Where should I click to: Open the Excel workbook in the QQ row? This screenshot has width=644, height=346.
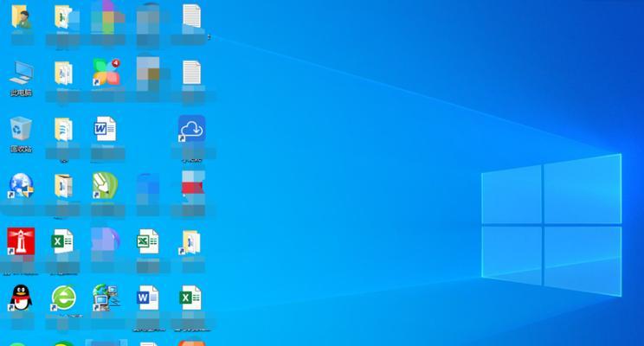pos(190,298)
